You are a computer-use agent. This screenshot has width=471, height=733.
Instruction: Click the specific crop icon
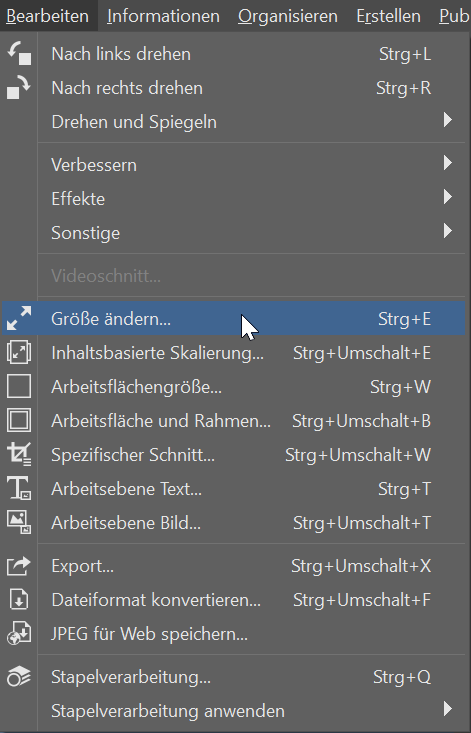coord(19,454)
